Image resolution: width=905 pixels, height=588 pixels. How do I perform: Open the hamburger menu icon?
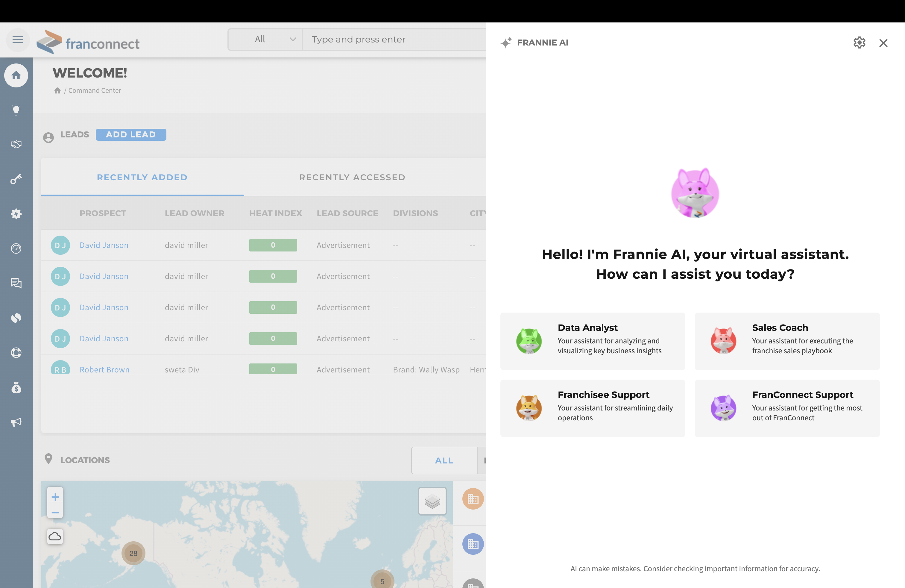[x=17, y=40]
